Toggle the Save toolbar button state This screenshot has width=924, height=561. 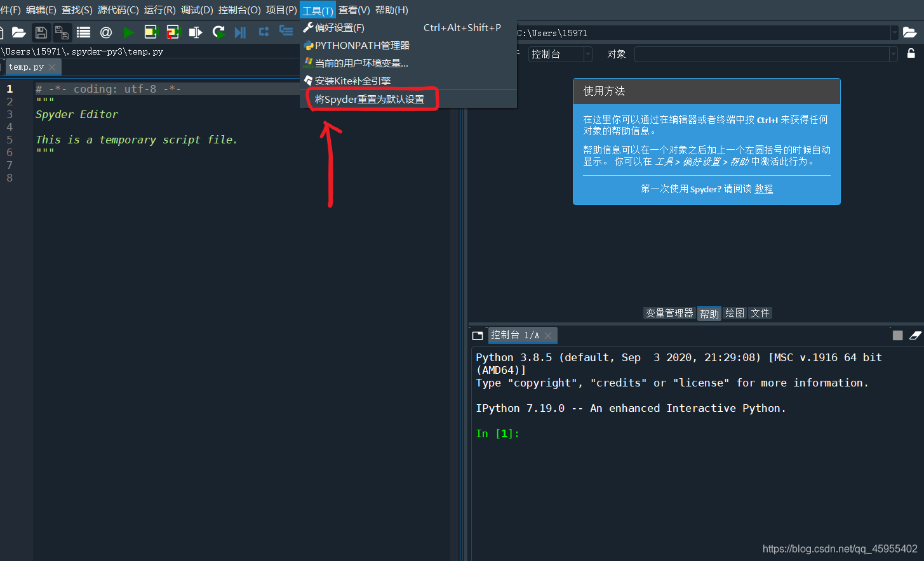(41, 32)
